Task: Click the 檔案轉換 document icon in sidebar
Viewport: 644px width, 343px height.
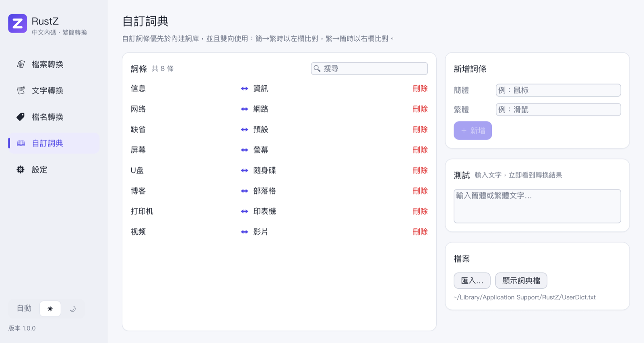Action: [x=21, y=64]
